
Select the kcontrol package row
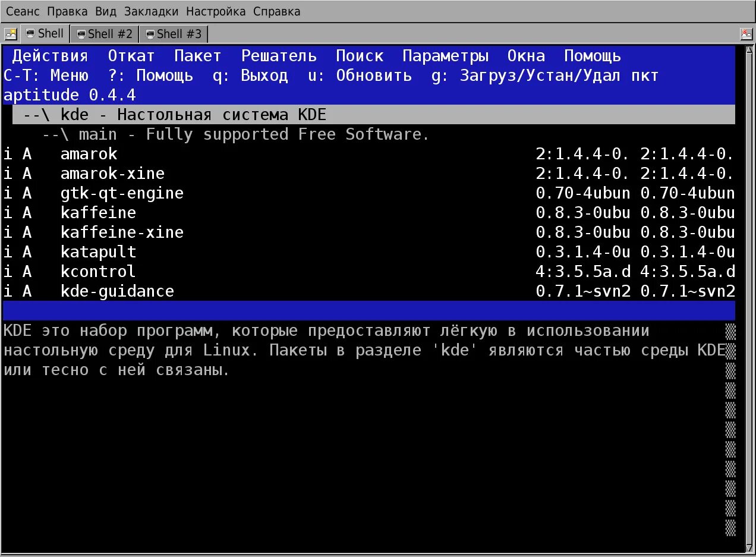[x=369, y=272]
